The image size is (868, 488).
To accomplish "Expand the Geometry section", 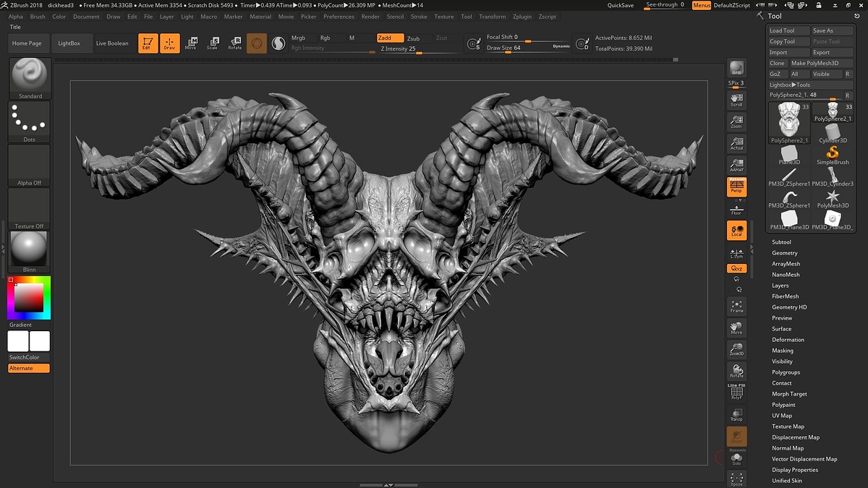I will pyautogui.click(x=784, y=253).
